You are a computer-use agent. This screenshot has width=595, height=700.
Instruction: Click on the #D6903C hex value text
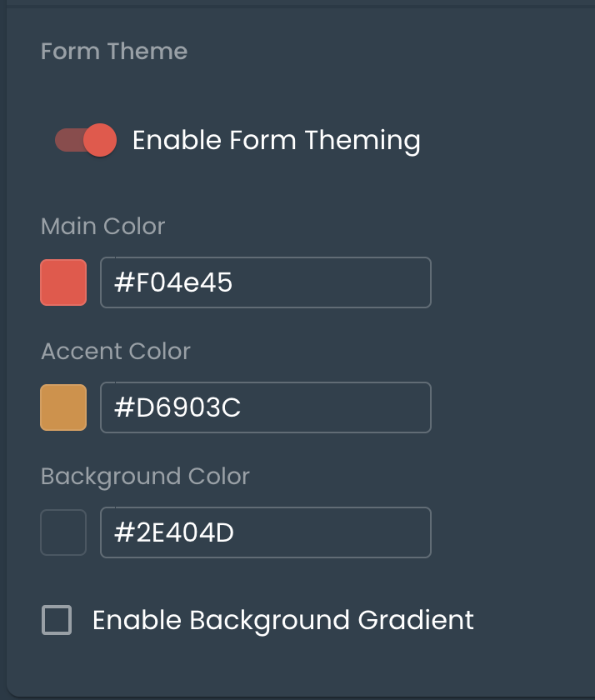pyautogui.click(x=177, y=408)
